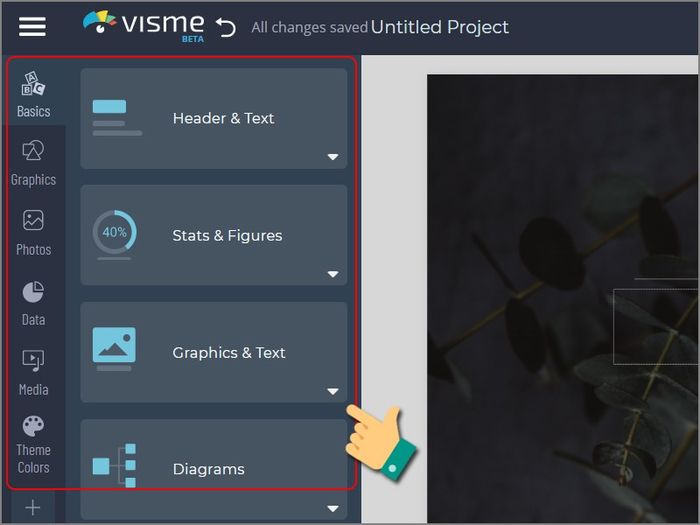Select the Header & Text card
Screen dimensions: 700x525
214,118
